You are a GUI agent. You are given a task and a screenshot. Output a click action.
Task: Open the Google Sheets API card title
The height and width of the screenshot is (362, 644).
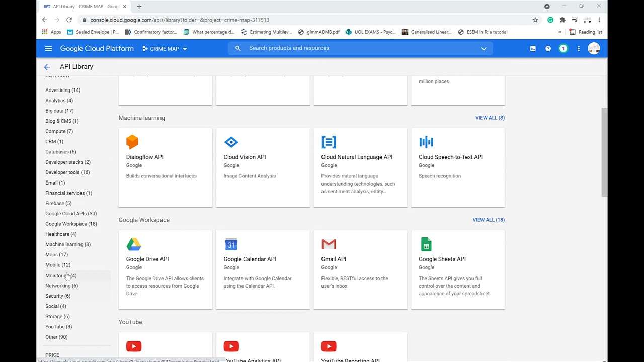[442, 259]
